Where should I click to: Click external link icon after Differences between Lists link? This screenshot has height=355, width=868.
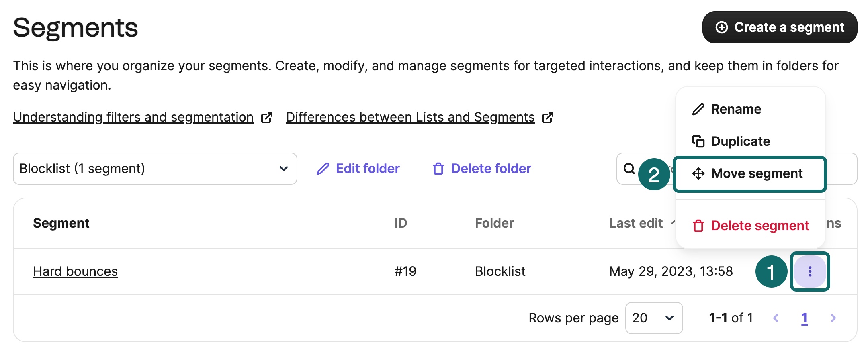pyautogui.click(x=548, y=118)
